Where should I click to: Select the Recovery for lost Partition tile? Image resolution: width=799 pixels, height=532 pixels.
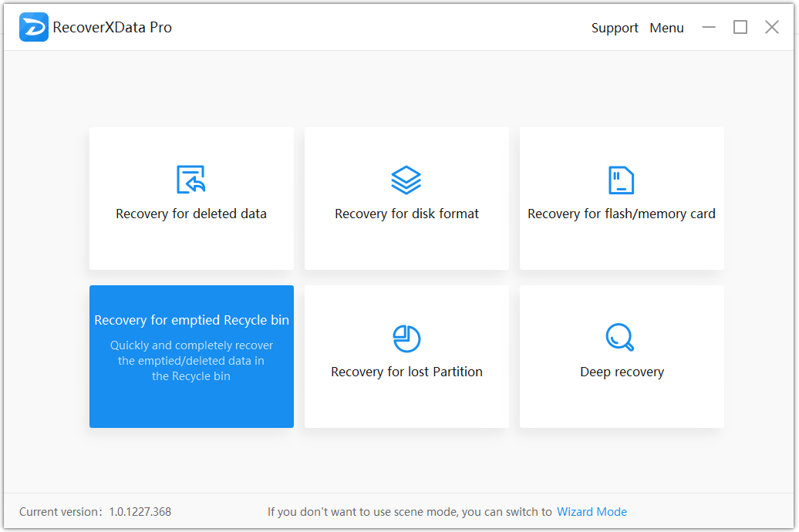pyautogui.click(x=406, y=356)
